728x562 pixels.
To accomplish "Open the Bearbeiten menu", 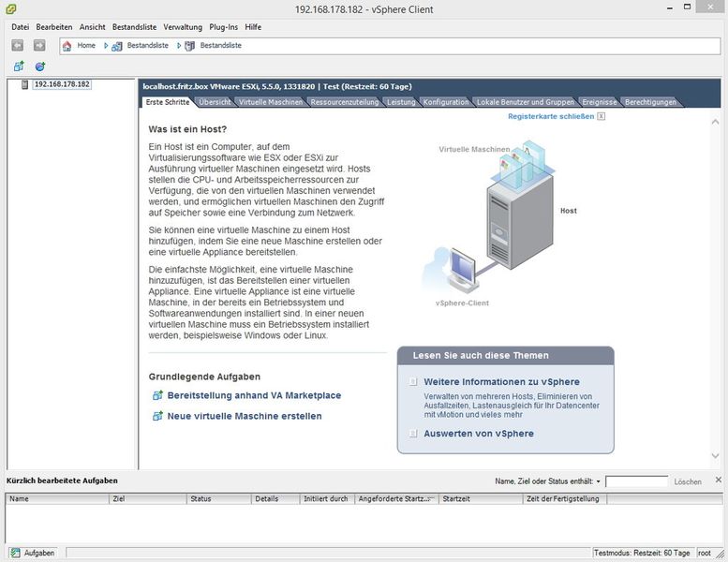I will click(x=53, y=27).
